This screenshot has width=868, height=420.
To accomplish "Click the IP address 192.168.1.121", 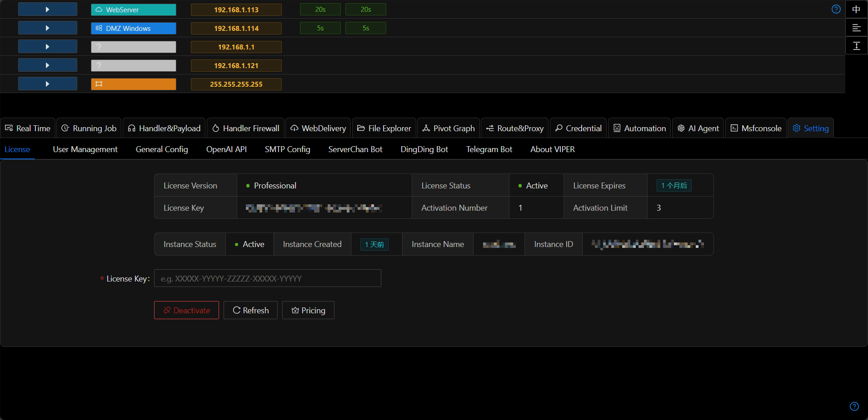I will pyautogui.click(x=236, y=65).
